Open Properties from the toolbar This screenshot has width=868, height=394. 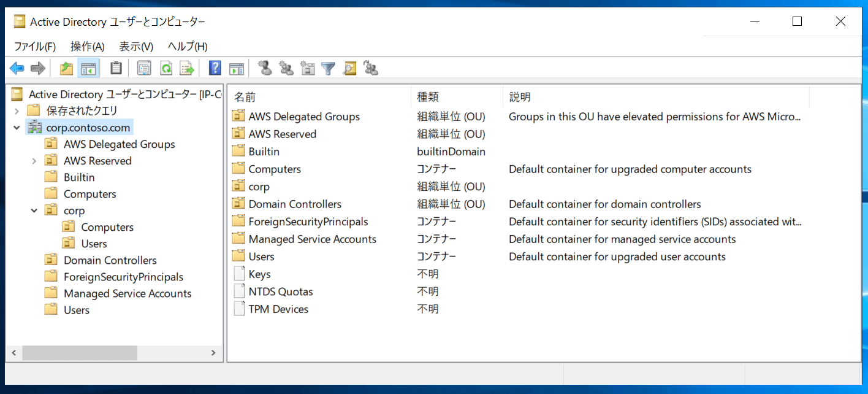pyautogui.click(x=144, y=68)
